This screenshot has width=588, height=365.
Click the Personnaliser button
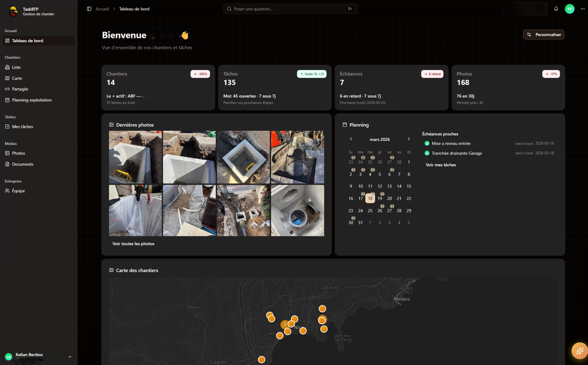[x=544, y=35]
